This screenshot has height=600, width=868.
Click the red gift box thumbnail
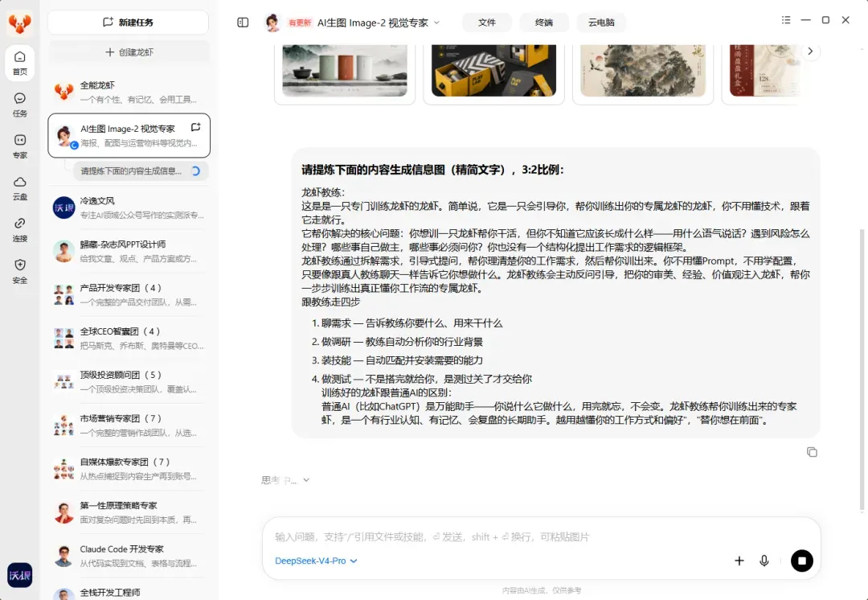tap(764, 71)
